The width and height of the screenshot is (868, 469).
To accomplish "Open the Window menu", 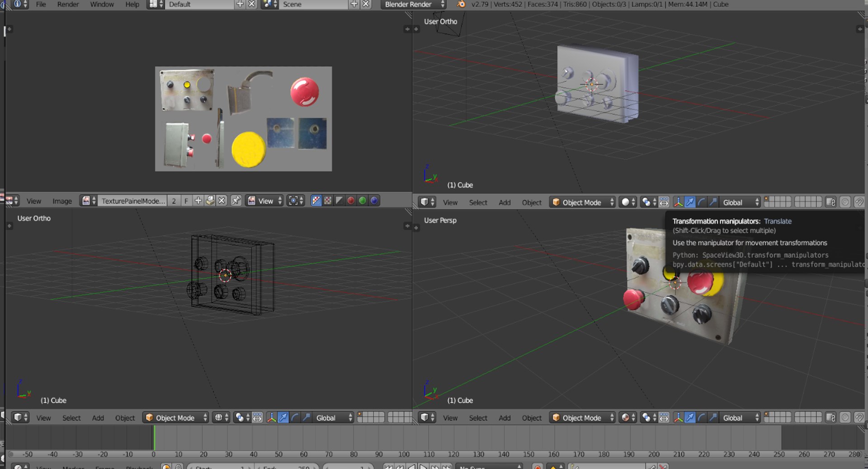I will (102, 5).
